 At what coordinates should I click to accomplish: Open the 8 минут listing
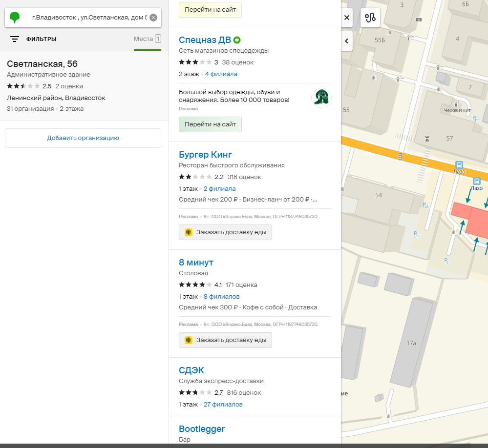[x=196, y=263]
